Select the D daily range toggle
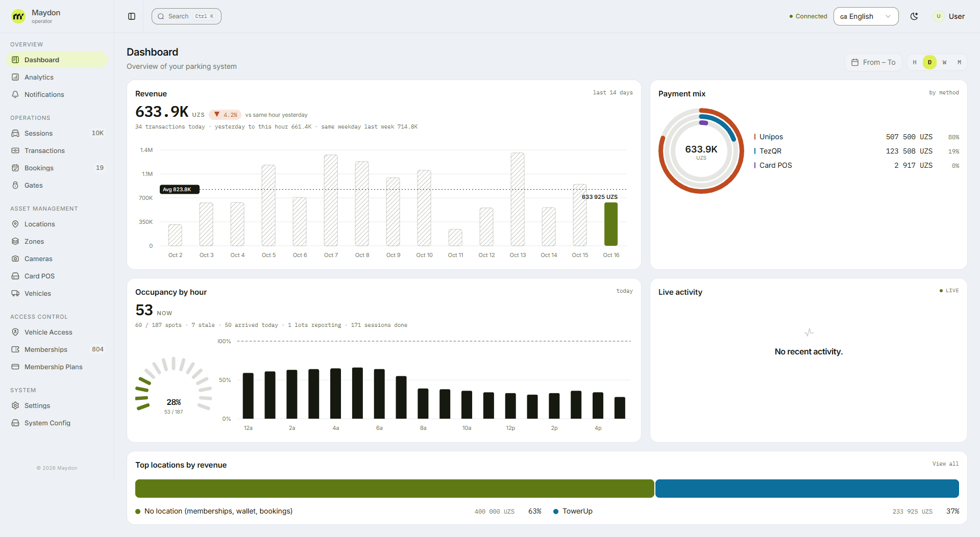 [929, 62]
